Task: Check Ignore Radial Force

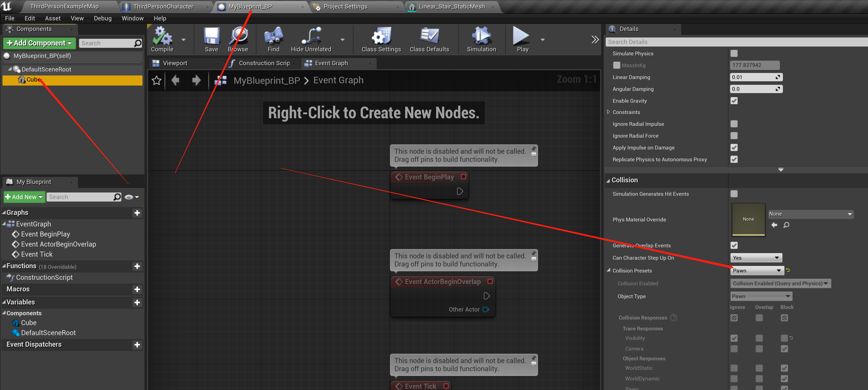Action: coord(734,136)
